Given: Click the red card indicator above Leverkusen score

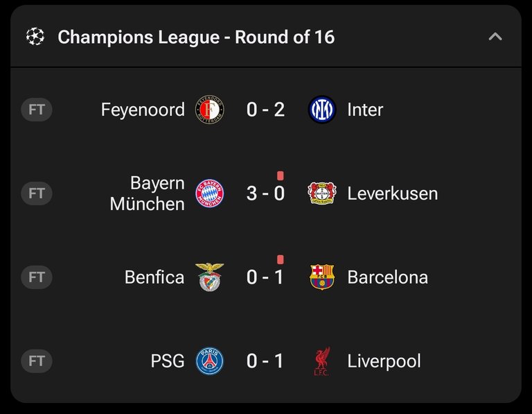Looking at the screenshot, I should [281, 175].
